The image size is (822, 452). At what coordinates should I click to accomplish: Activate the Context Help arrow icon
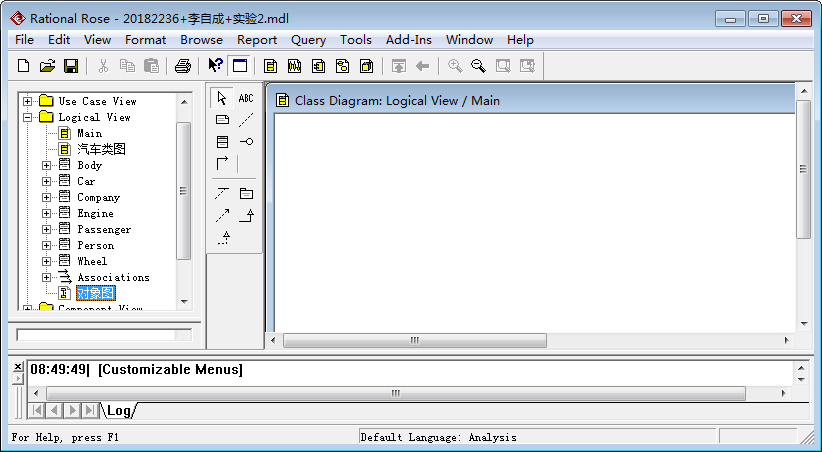[x=215, y=65]
